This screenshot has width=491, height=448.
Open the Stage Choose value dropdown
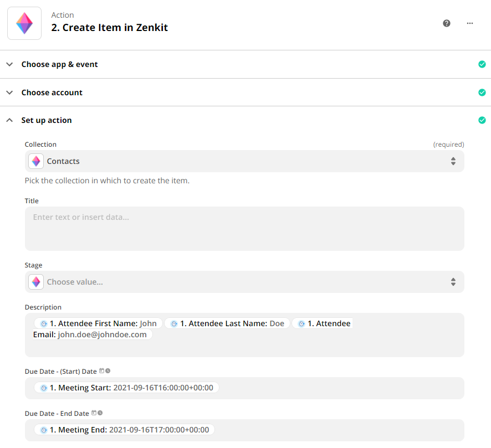pos(244,282)
